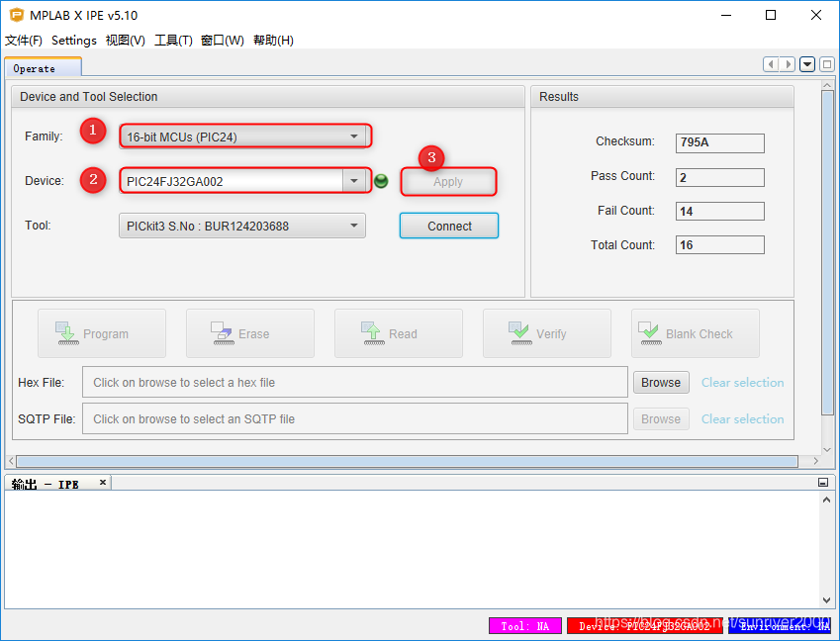Click the Checksum: label
Viewport: 840px width, 641px height.
coord(625,141)
